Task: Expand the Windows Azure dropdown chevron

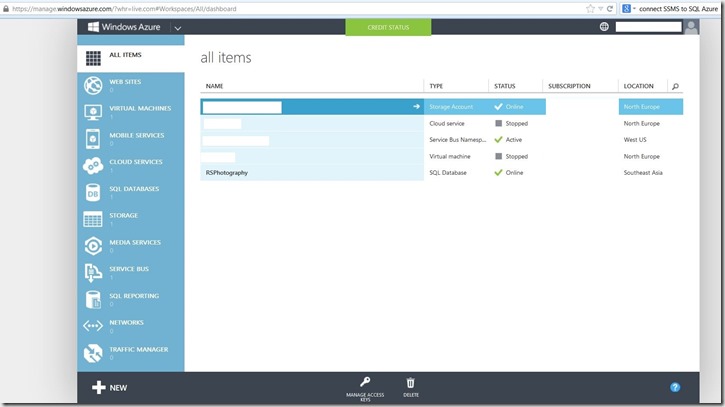Action: click(177, 28)
